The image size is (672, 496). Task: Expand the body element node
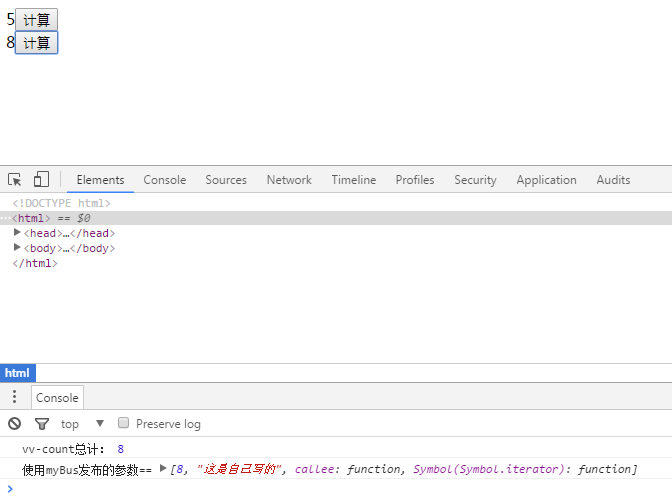point(17,247)
